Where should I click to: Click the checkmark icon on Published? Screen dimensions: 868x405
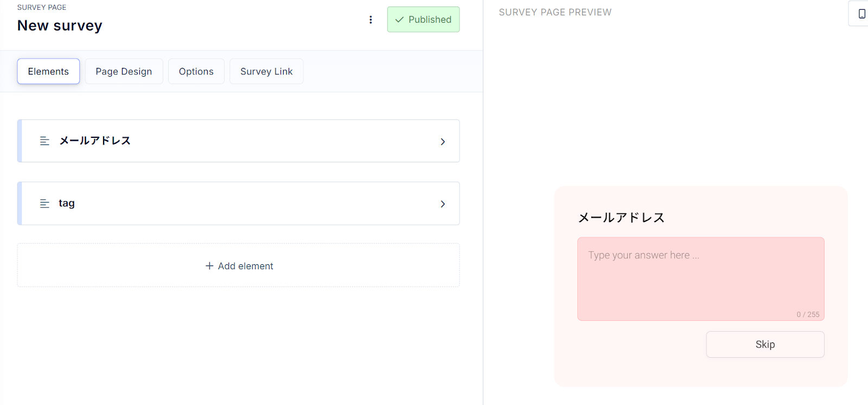pyautogui.click(x=399, y=20)
